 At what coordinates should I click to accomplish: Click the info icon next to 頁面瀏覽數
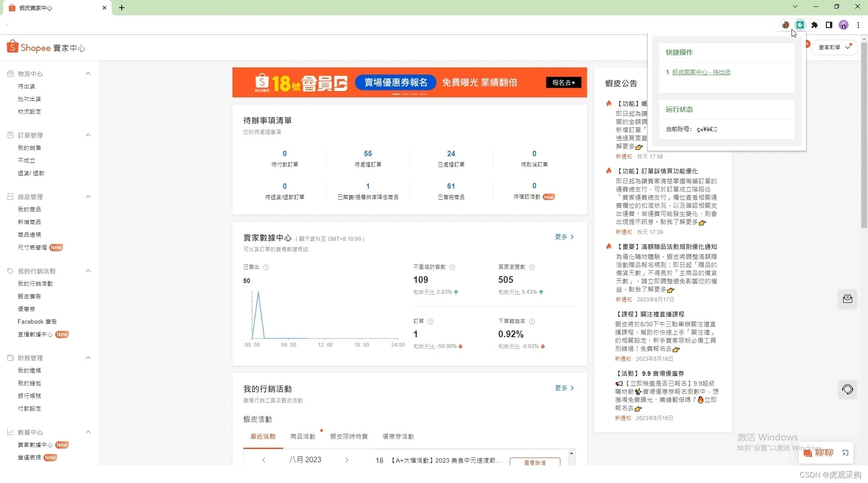[532, 267]
